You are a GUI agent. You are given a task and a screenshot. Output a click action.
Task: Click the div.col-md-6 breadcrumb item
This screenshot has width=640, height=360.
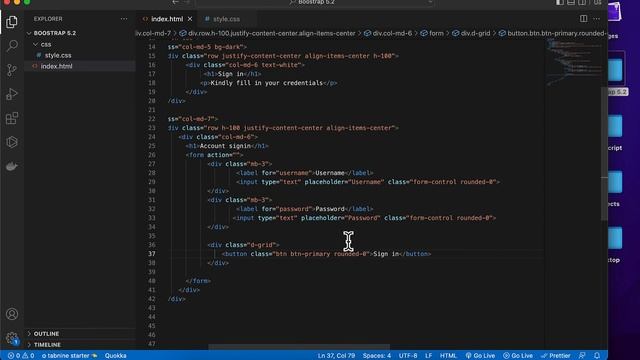coord(388,33)
